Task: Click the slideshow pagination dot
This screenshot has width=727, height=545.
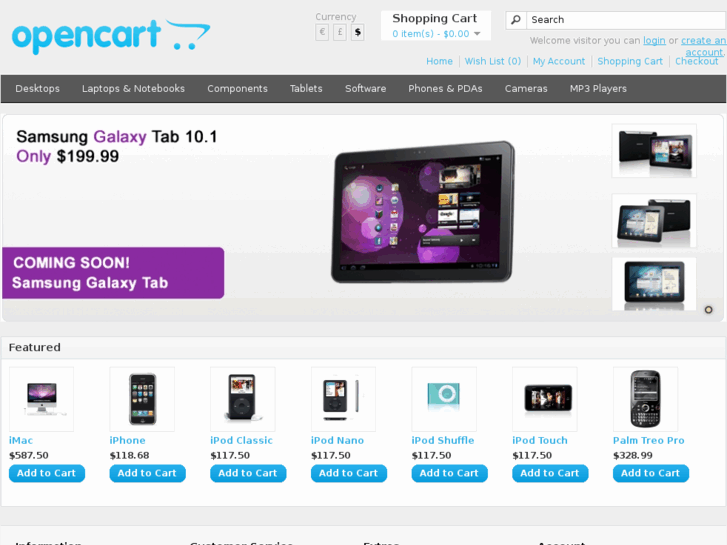Action: pyautogui.click(x=708, y=310)
